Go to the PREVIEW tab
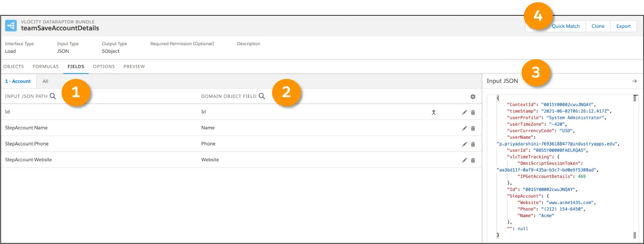The width and height of the screenshot is (644, 244). 134,66
